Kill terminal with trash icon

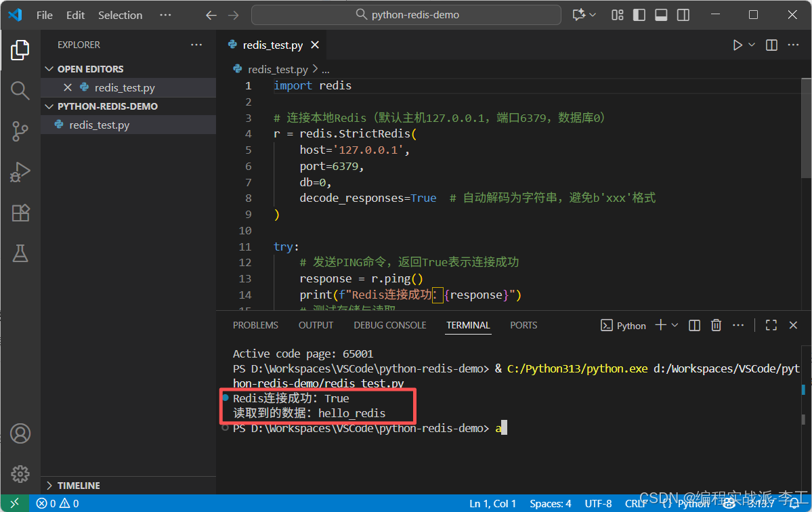click(x=717, y=325)
